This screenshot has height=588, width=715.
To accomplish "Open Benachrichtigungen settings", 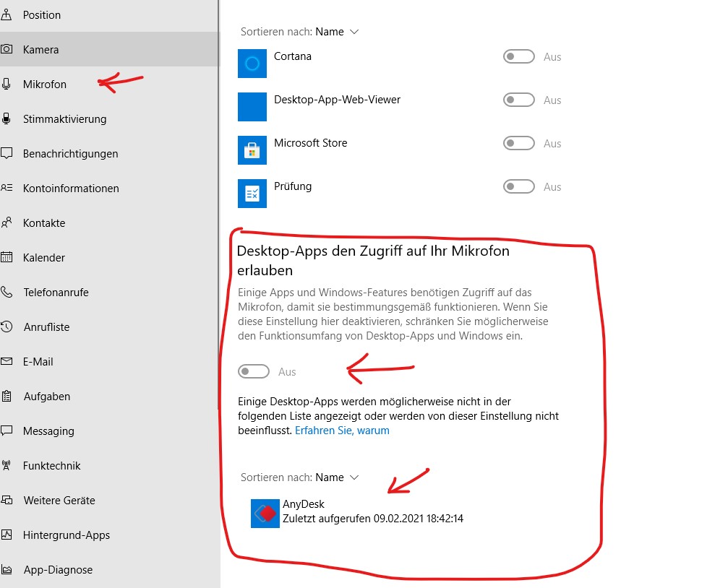I will click(109, 153).
